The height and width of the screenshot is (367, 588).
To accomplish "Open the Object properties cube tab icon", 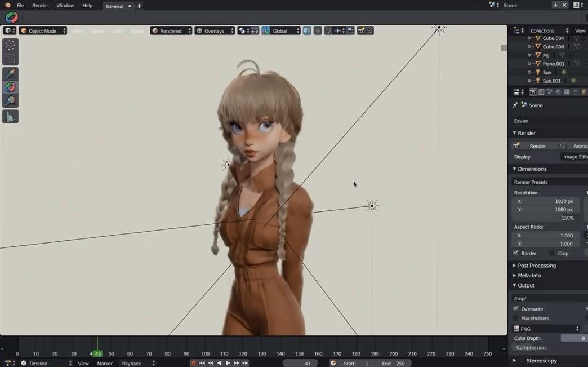I will [584, 91].
